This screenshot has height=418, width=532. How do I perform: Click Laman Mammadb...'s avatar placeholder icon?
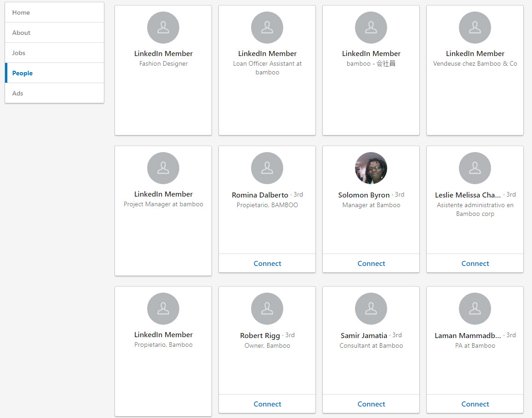(x=475, y=309)
